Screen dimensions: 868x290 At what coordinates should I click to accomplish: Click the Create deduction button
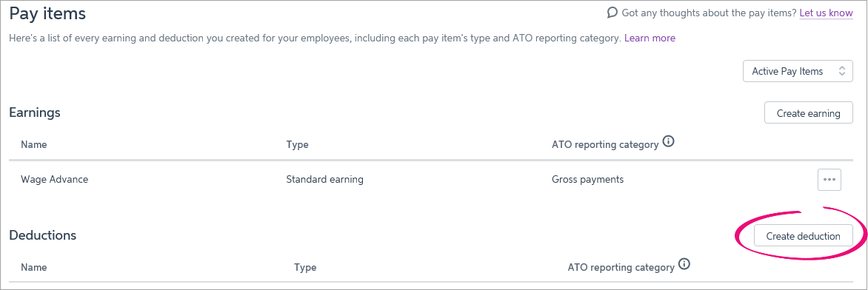click(x=804, y=236)
